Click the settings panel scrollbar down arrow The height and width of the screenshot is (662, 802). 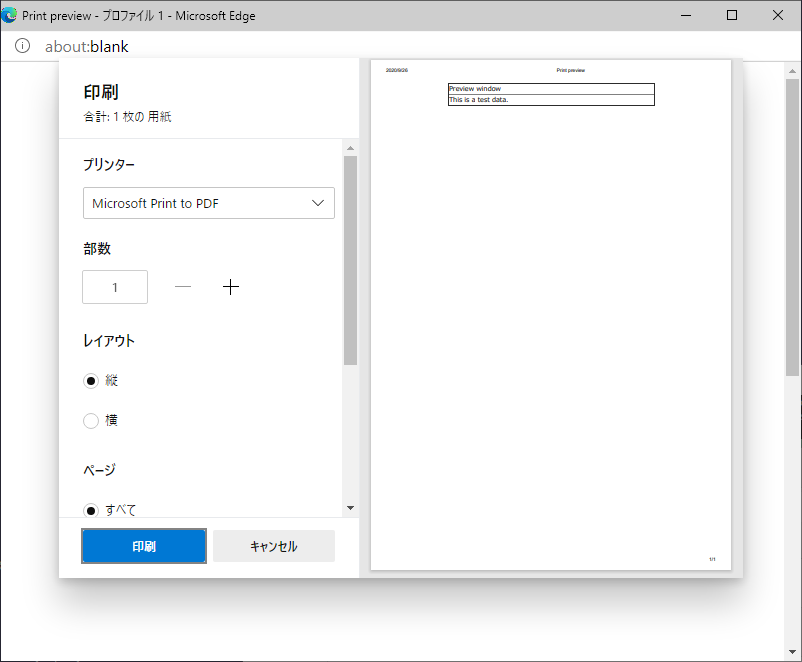[x=350, y=508]
